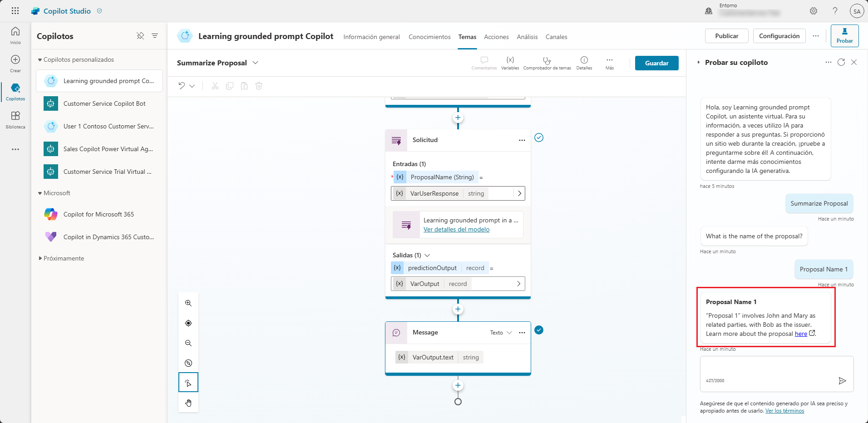Open Copilot for Microsoft 365
Screen dimensions: 868x423
[x=99, y=214]
